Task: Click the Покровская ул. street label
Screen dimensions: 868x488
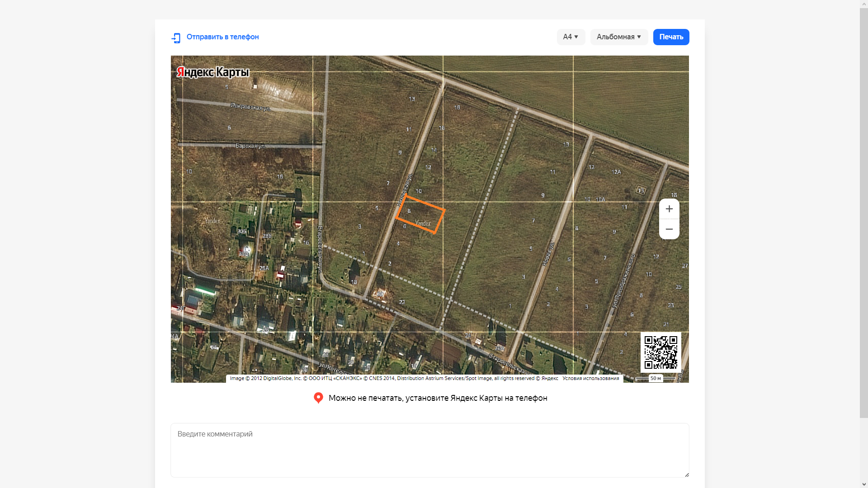Action: pyautogui.click(x=250, y=107)
